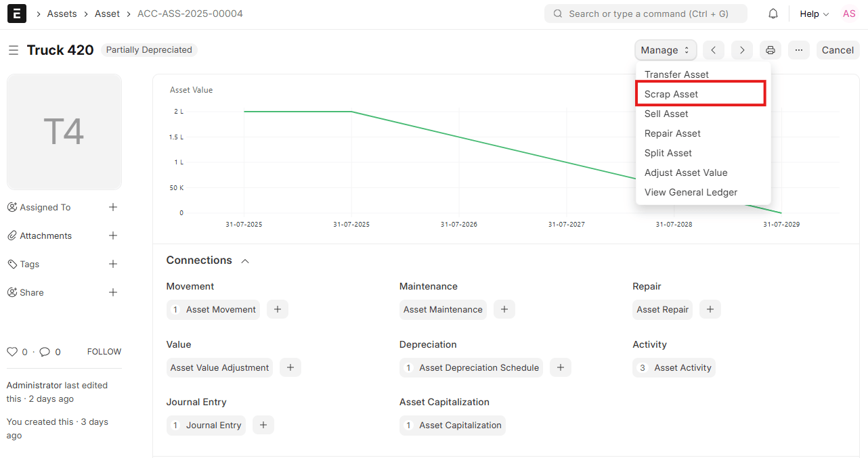This screenshot has width=868, height=458.
Task: Cancel the asset document
Action: tap(838, 50)
